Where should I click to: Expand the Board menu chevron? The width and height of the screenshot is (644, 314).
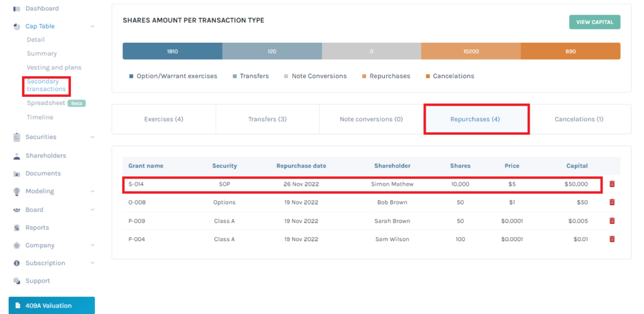[92, 210]
